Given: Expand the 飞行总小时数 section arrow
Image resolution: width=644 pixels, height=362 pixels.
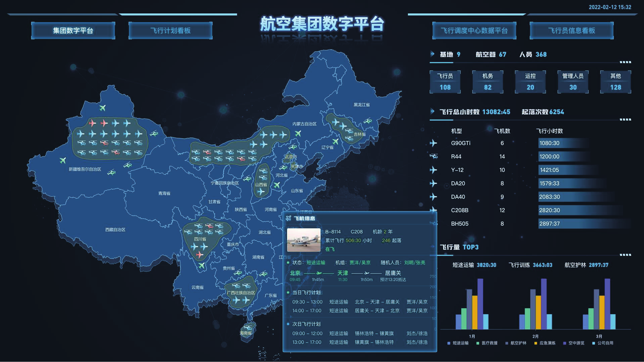Looking at the screenshot, I should 432,112.
